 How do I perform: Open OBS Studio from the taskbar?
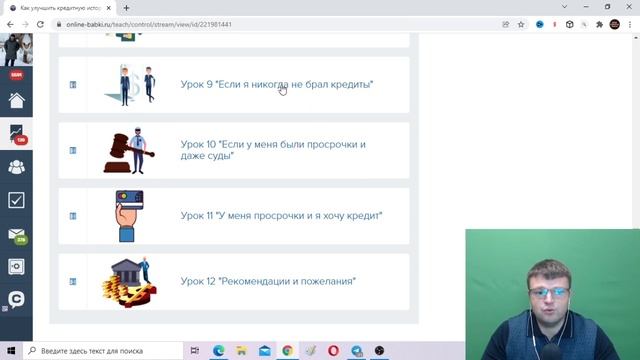click(379, 351)
